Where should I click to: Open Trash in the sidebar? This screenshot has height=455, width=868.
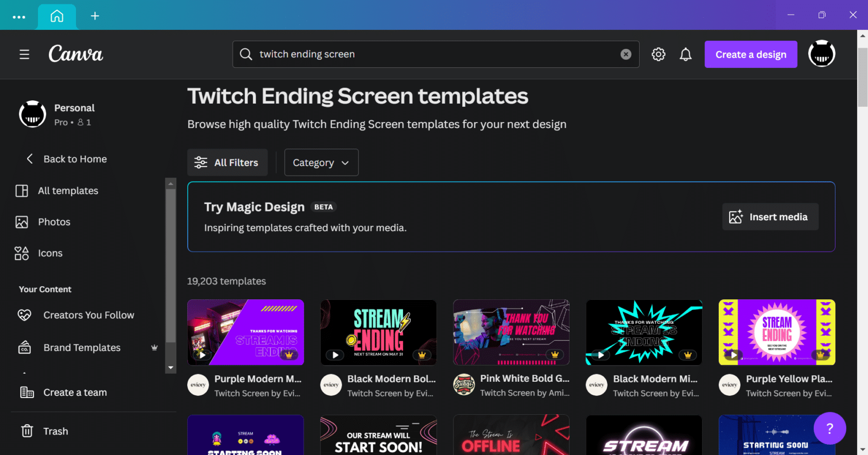coord(45,431)
